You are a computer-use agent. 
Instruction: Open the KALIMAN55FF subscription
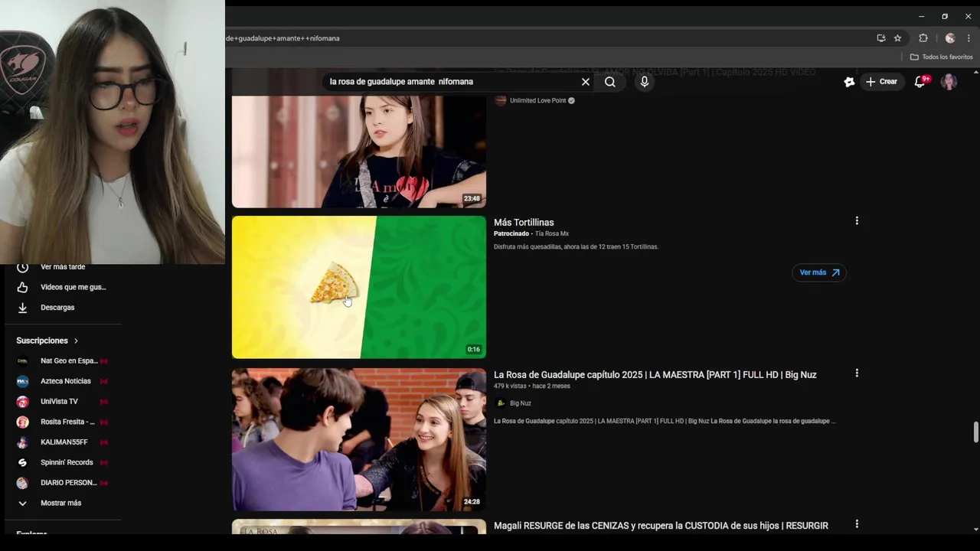tap(63, 442)
